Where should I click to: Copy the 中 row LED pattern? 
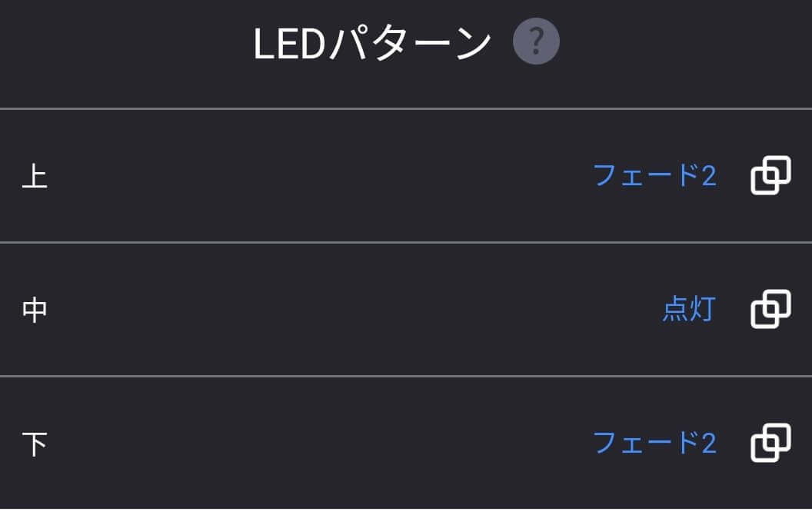(770, 309)
